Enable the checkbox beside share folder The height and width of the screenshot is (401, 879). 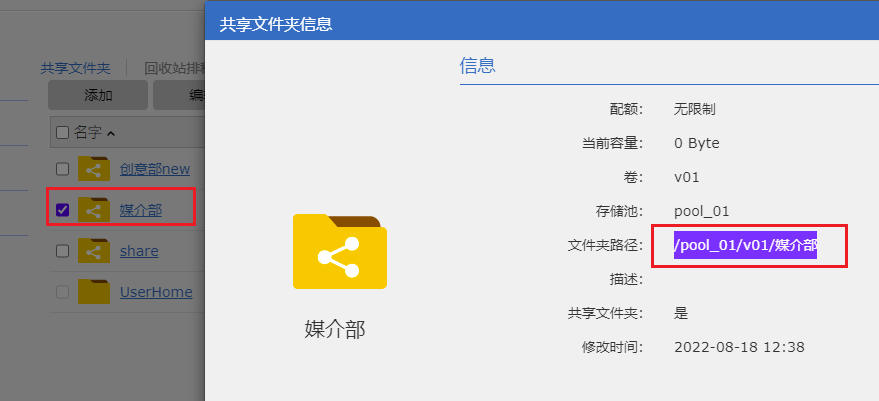coord(62,251)
